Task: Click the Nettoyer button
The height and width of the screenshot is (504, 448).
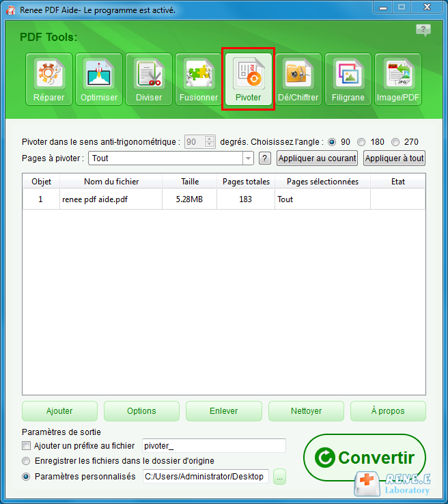Action: click(x=306, y=411)
